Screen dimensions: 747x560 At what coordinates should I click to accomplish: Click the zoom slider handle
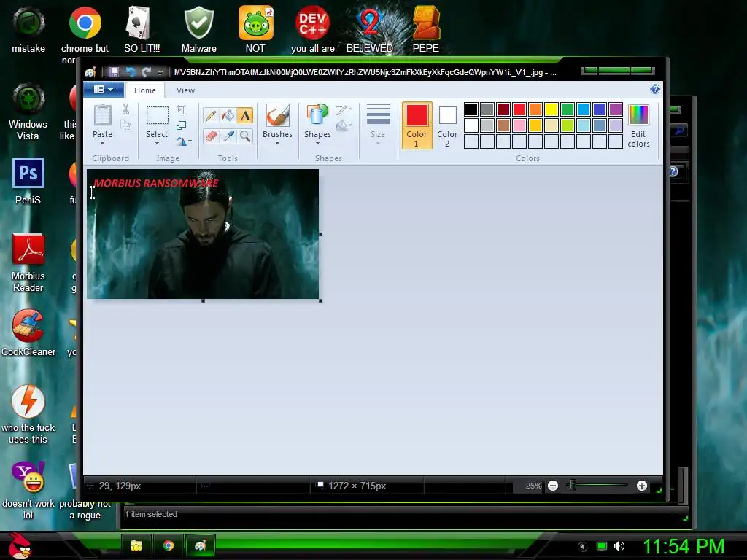(x=573, y=485)
